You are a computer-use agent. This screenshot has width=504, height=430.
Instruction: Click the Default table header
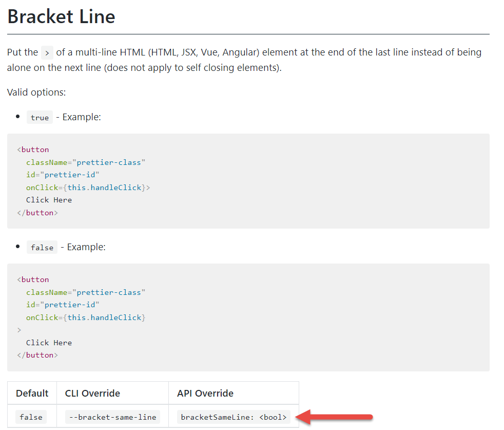32,392
